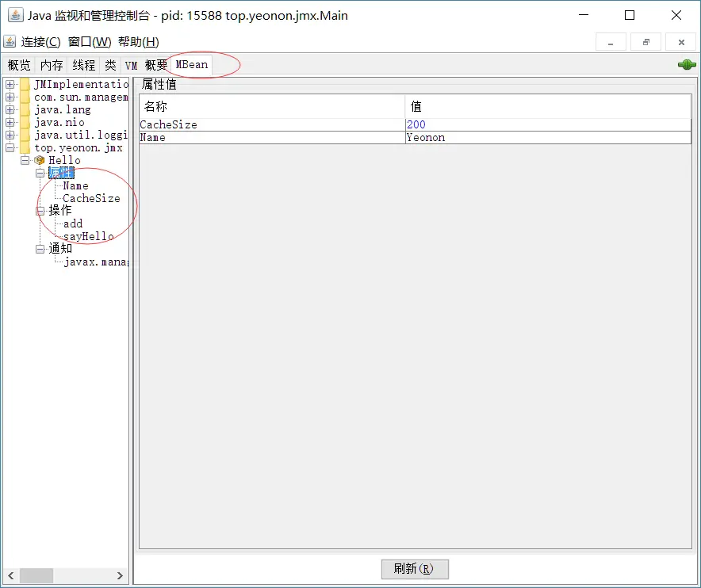Select the MBean tab
This screenshot has width=701, height=588.
[191, 65]
